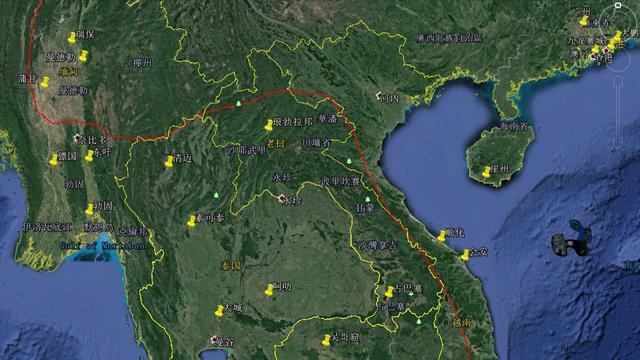
Task: Select the 奈比多 capital star marker
Action: click(x=78, y=138)
